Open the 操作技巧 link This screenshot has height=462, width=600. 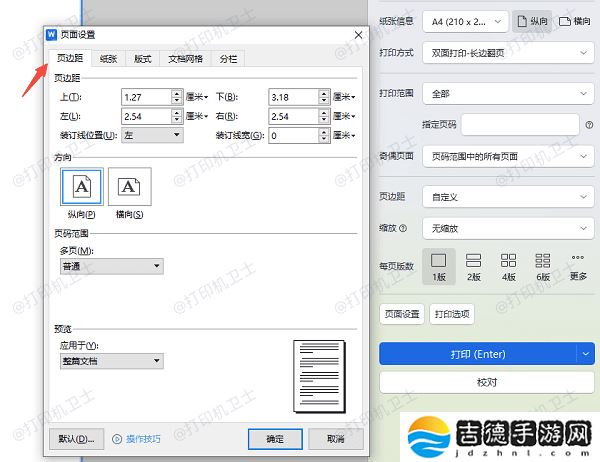[x=143, y=439]
